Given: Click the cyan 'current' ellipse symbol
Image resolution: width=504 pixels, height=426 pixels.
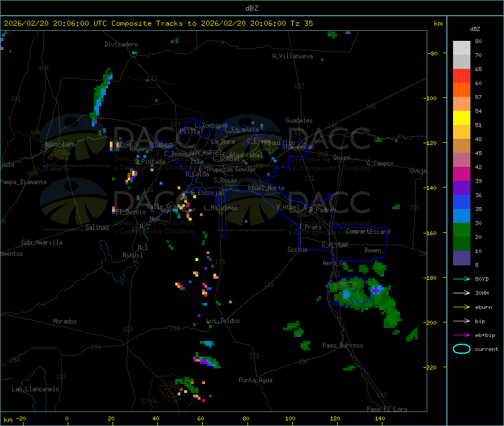Looking at the screenshot, I should (461, 349).
